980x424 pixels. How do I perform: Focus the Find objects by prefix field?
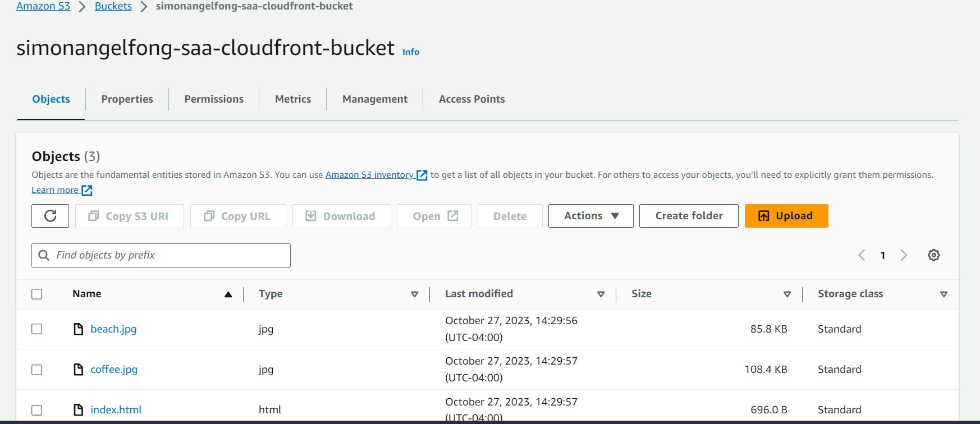[x=161, y=255]
